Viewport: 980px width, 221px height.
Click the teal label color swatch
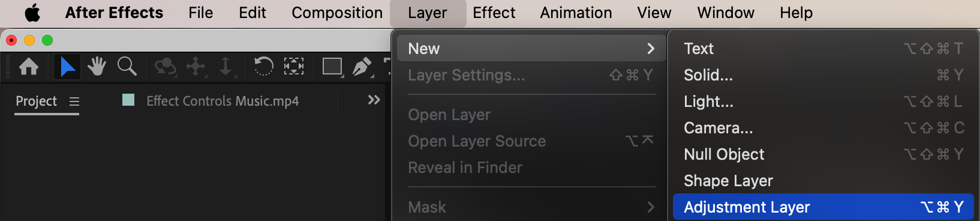[128, 100]
